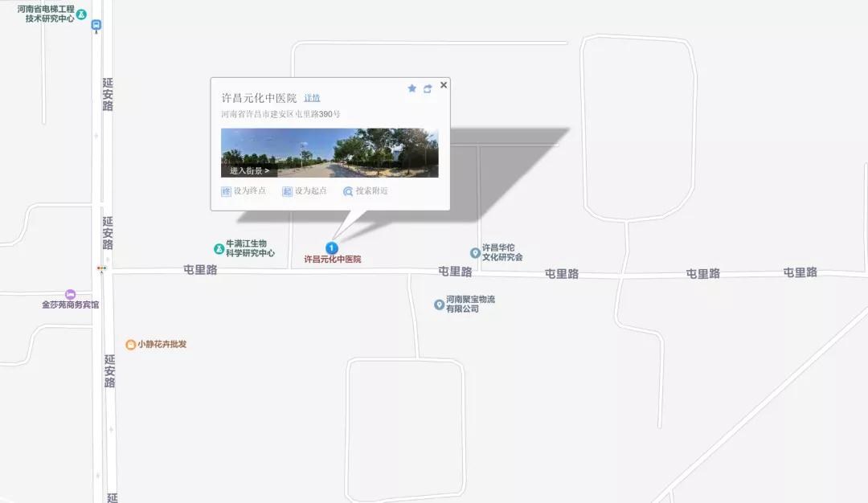Click 搜索附近 search nearby

click(x=366, y=191)
